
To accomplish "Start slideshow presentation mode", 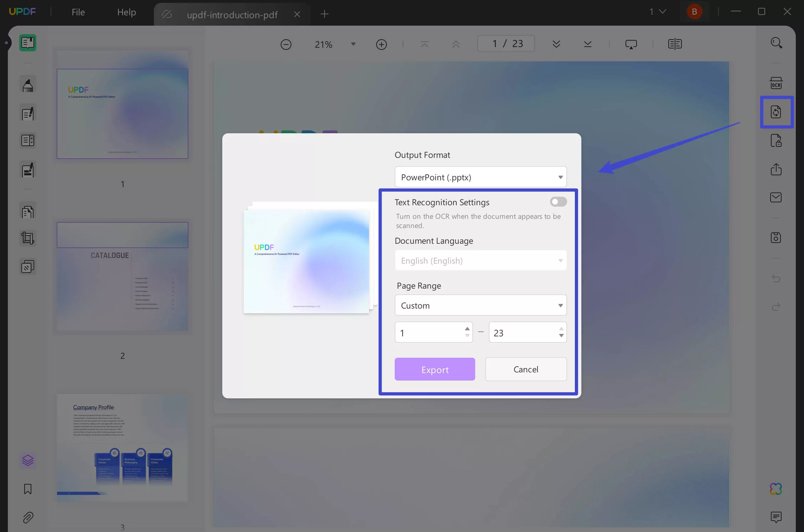I will tap(631, 44).
